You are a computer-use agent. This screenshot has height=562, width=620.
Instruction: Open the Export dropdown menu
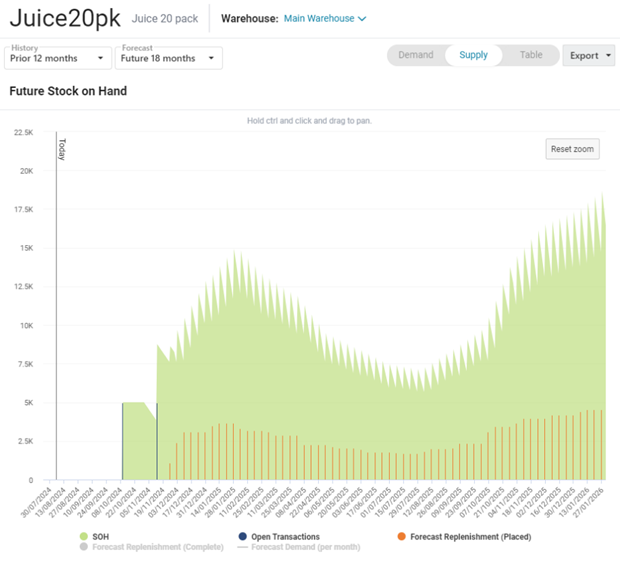[589, 56]
